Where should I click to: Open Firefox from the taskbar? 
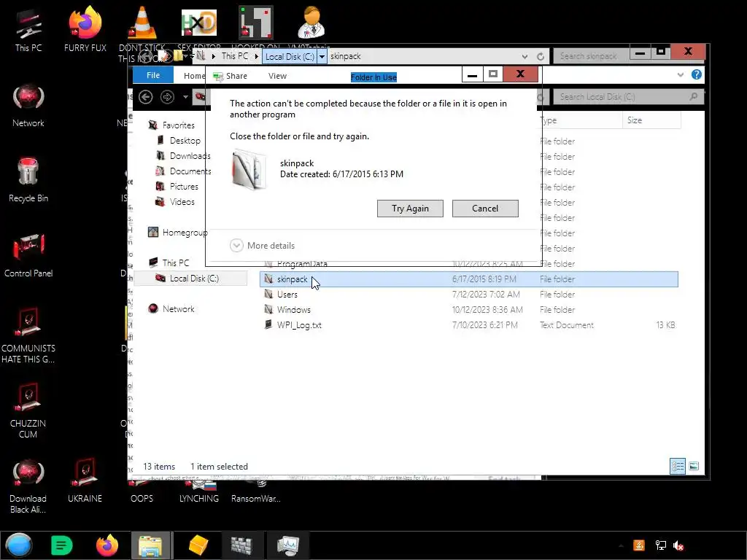(x=107, y=545)
